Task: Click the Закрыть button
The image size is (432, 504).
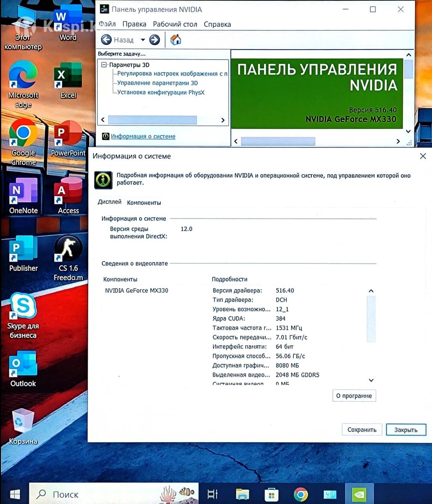Action: coord(406,430)
